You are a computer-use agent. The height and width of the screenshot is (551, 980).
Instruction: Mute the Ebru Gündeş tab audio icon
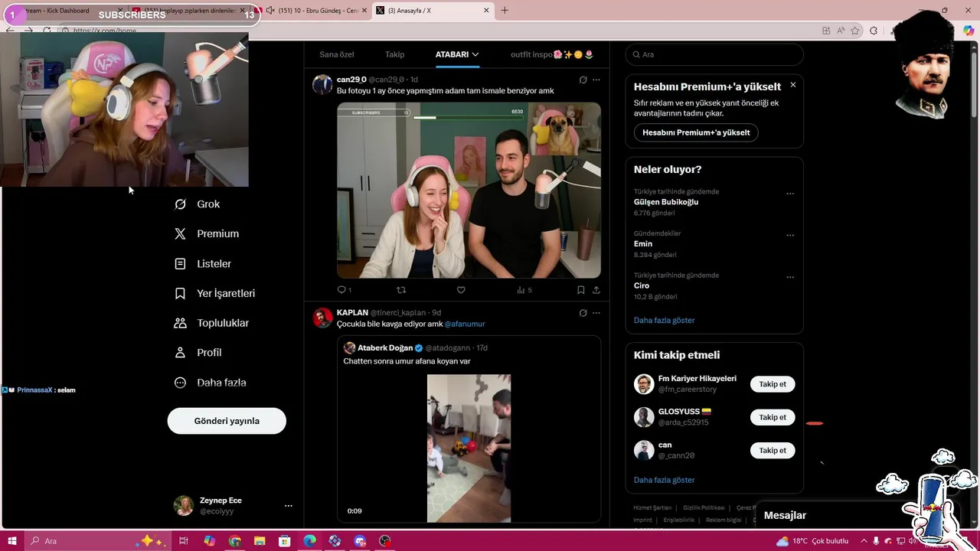tap(270, 11)
